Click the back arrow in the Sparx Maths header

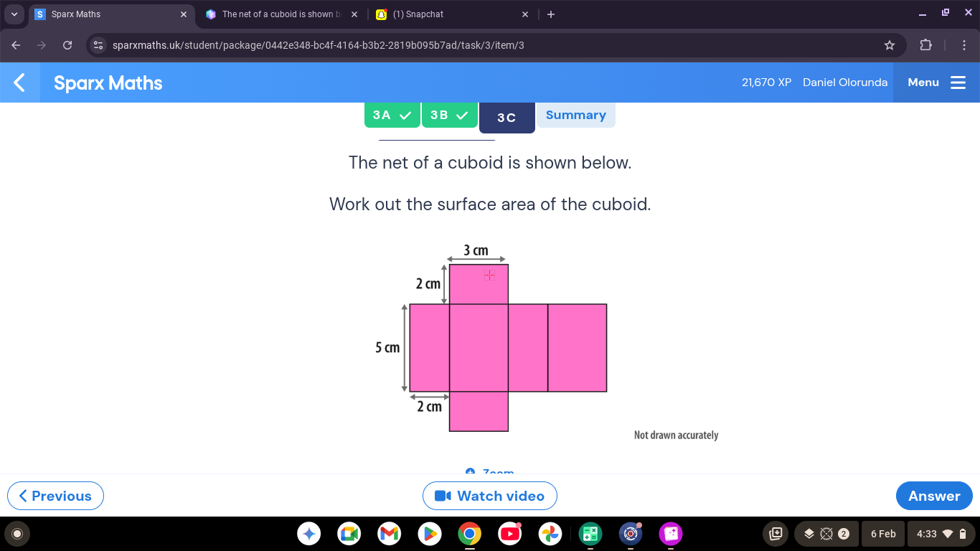click(x=19, y=82)
